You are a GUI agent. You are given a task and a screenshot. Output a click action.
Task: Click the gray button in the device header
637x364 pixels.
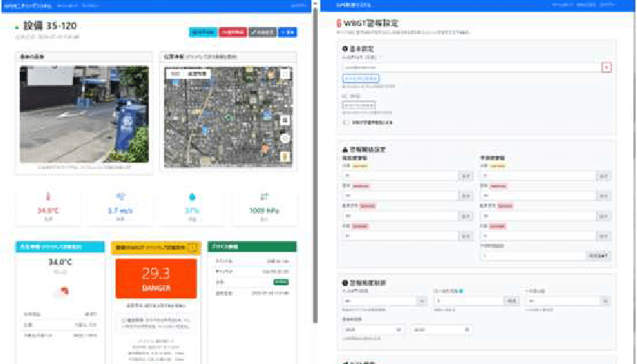click(x=262, y=32)
